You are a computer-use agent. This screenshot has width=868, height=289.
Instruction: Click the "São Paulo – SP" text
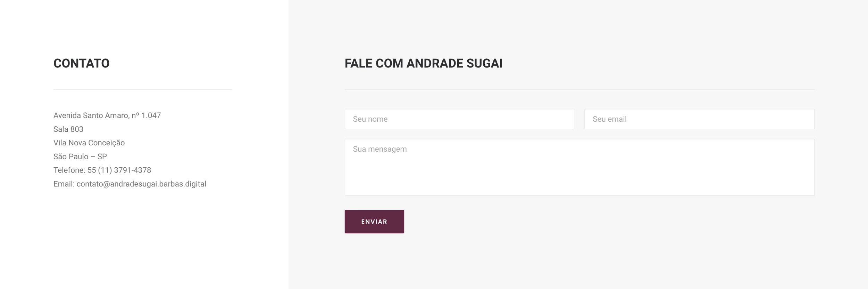click(x=80, y=156)
